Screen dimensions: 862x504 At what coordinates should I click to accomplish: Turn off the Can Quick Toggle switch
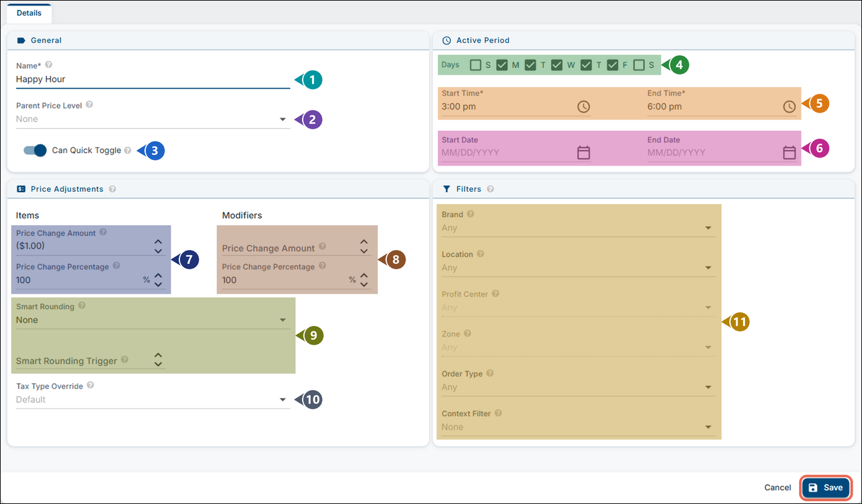point(35,150)
